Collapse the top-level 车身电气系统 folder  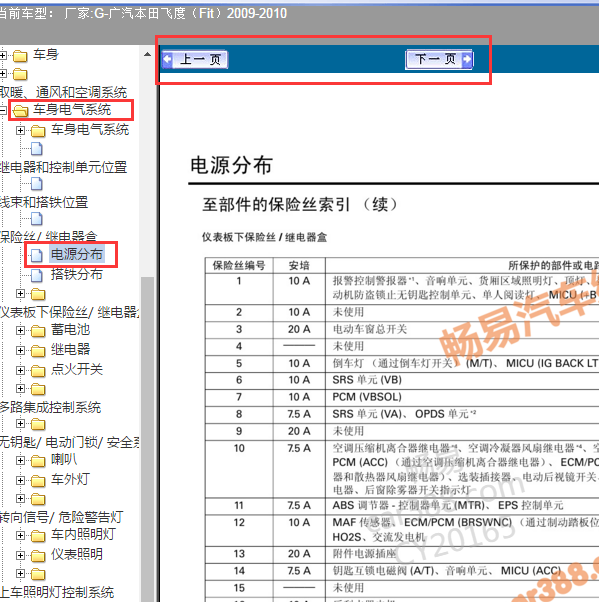(3, 111)
